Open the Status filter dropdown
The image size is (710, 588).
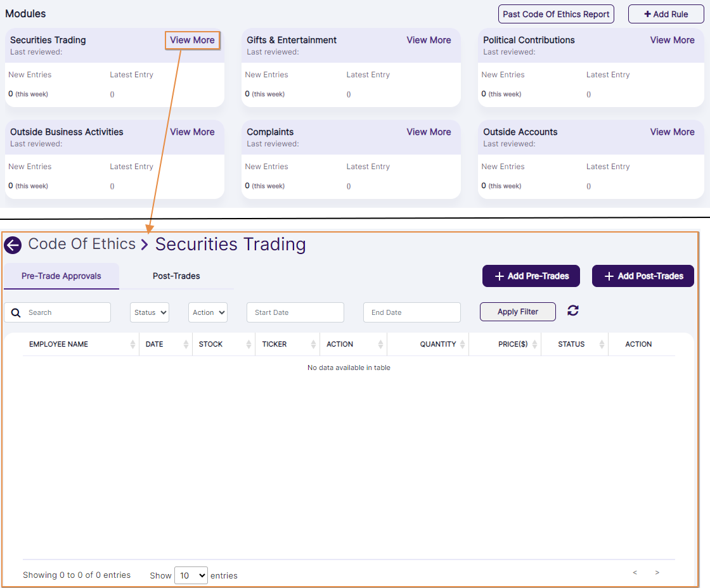click(149, 312)
